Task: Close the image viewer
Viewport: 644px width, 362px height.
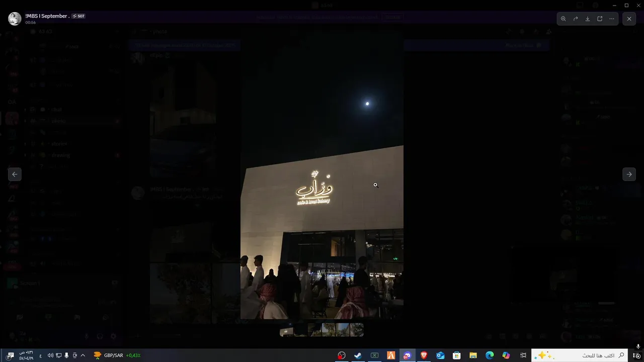Action: (x=629, y=19)
